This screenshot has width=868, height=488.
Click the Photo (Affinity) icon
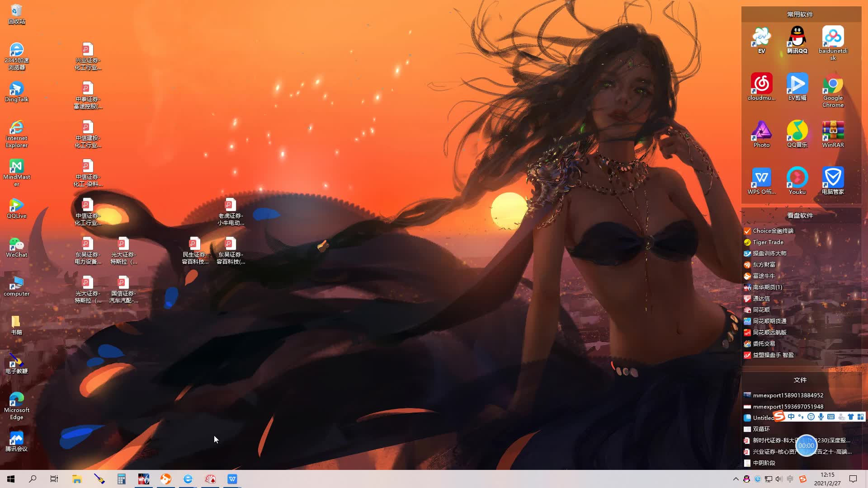click(x=761, y=134)
